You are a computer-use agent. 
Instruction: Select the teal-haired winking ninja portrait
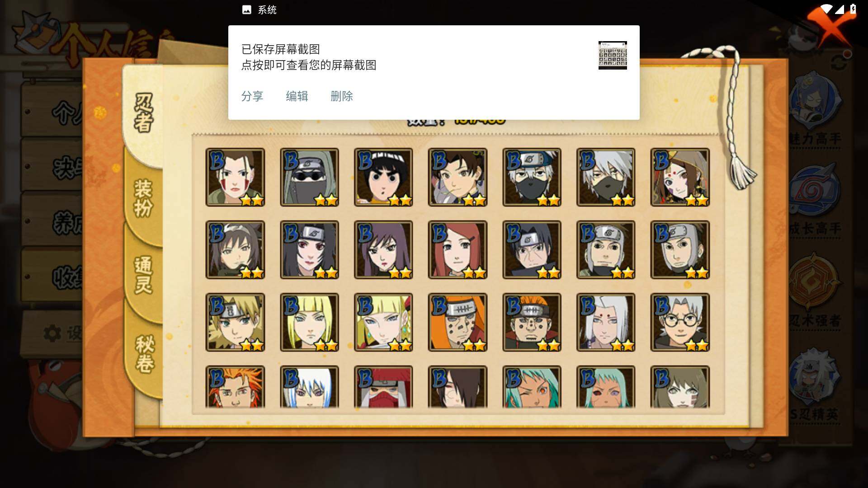tap(532, 387)
